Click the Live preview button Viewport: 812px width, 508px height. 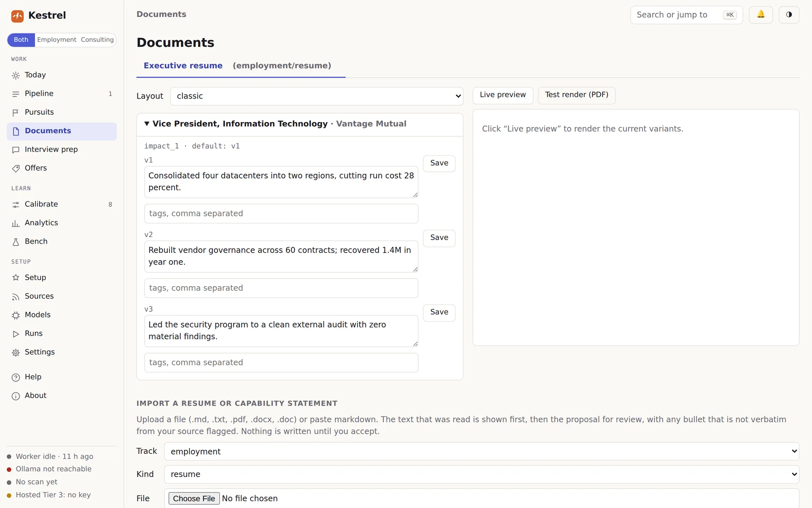[502, 95]
